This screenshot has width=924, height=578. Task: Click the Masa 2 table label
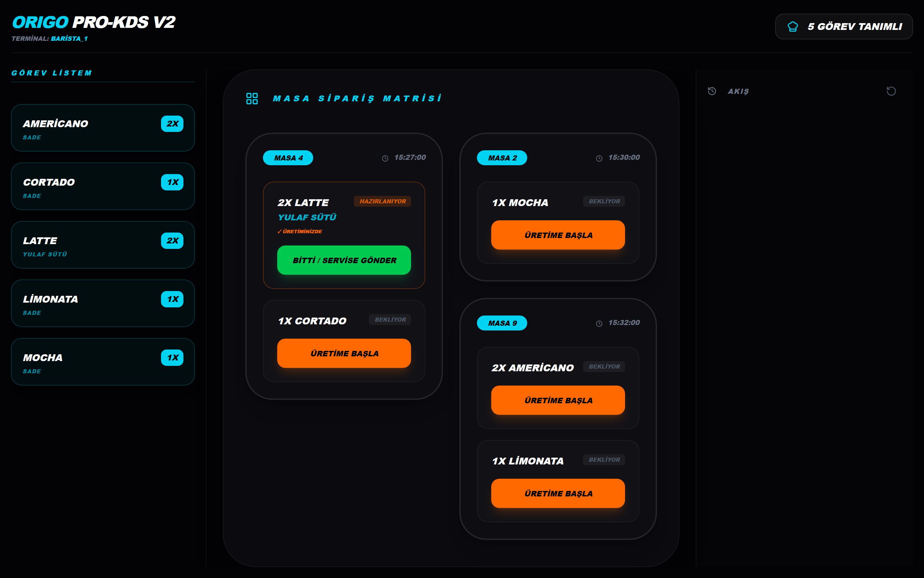point(502,157)
